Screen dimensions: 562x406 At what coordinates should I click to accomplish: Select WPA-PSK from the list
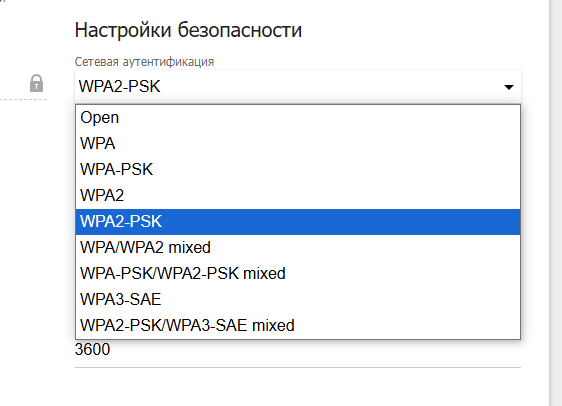tap(298, 169)
